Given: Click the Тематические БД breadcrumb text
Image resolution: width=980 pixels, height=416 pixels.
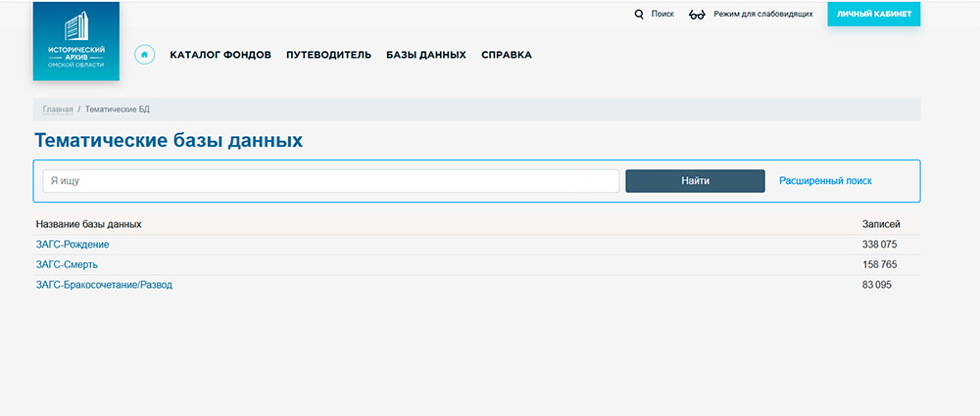Looking at the screenshot, I should [x=118, y=110].
